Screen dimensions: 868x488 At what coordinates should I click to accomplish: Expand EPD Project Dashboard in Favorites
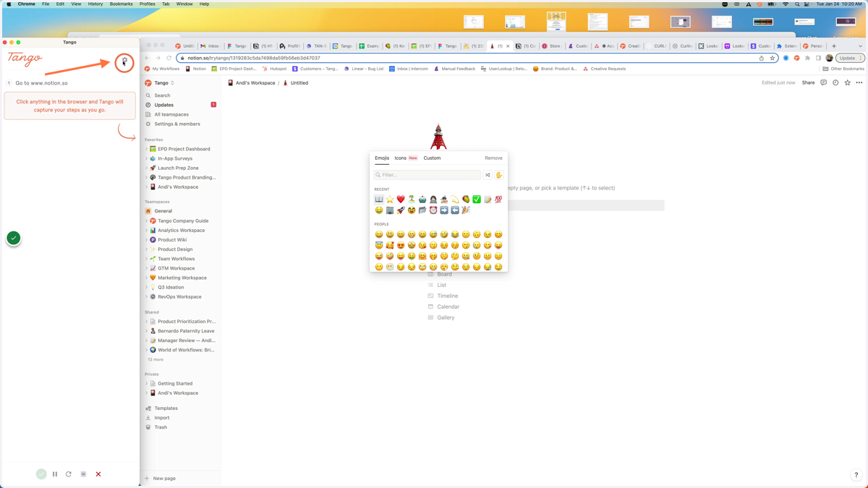146,149
